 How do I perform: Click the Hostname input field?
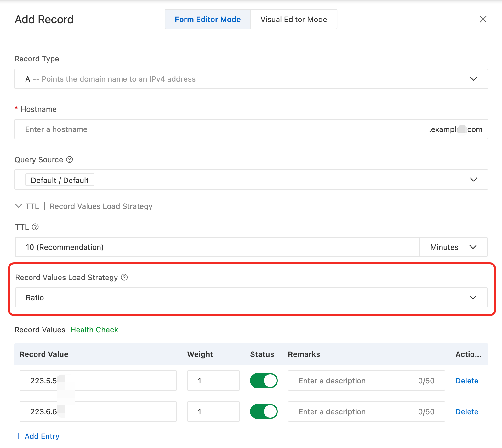click(x=220, y=129)
